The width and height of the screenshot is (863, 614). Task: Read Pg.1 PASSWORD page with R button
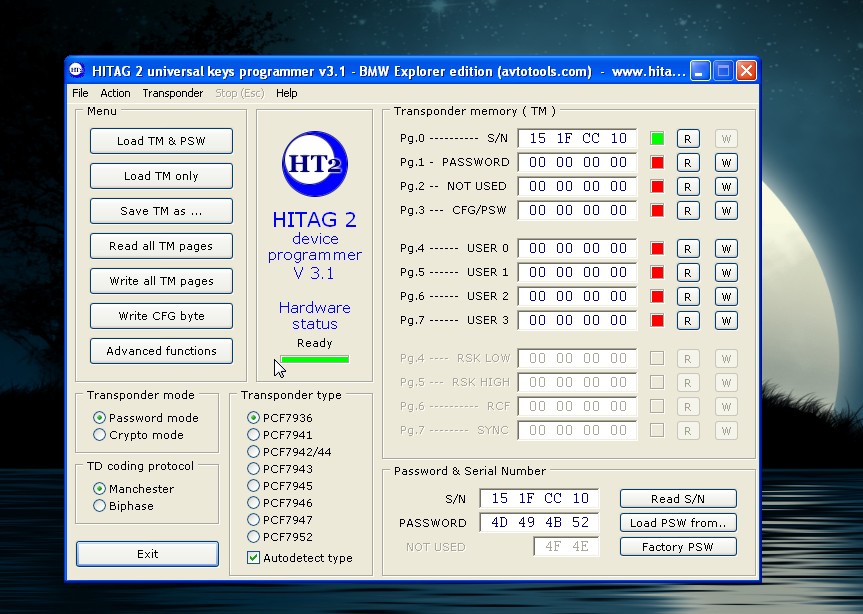(x=687, y=163)
